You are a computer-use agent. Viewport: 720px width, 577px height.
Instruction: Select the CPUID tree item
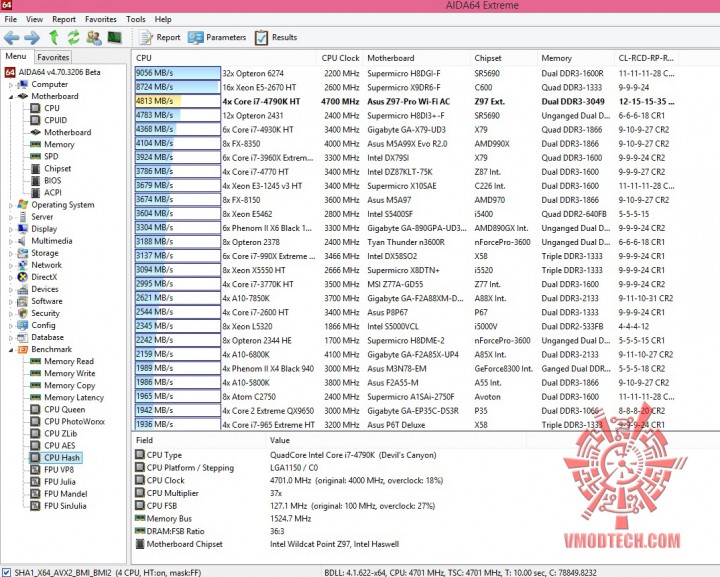point(49,120)
